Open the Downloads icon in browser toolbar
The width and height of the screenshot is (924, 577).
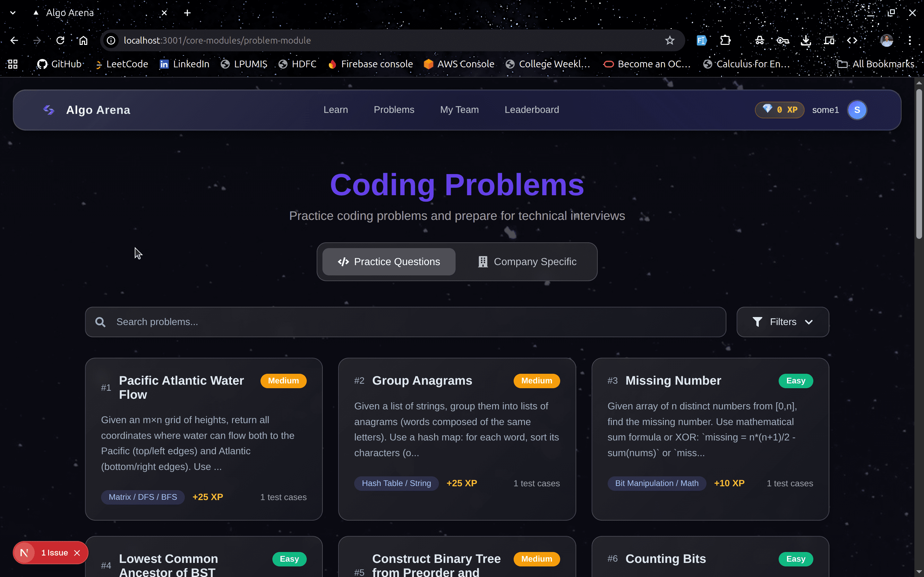(806, 40)
